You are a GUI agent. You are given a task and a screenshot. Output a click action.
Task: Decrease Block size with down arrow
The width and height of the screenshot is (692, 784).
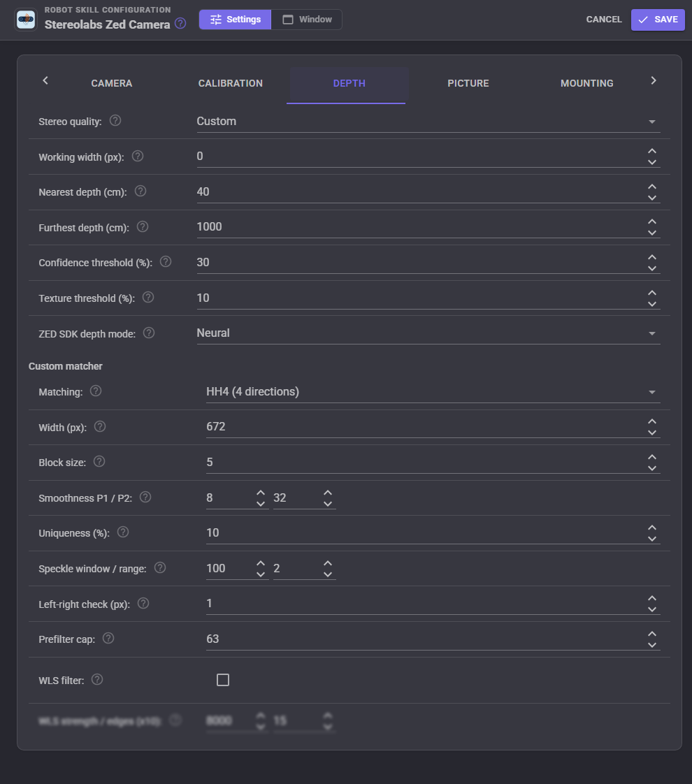coord(652,468)
